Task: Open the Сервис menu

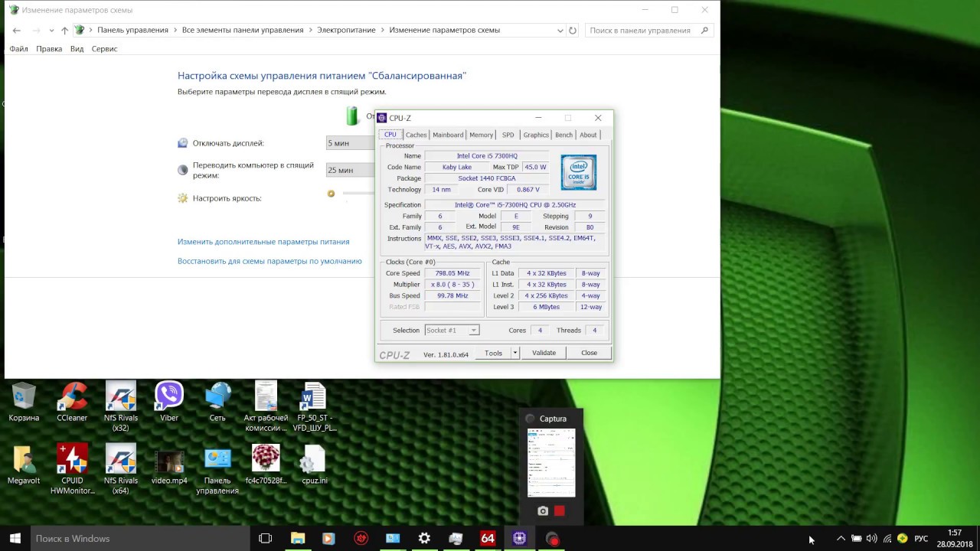Action: click(x=104, y=49)
